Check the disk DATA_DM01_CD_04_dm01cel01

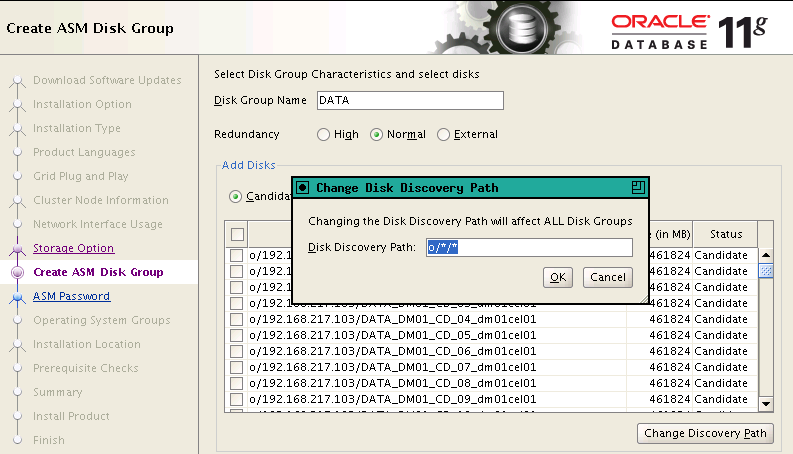click(236, 319)
